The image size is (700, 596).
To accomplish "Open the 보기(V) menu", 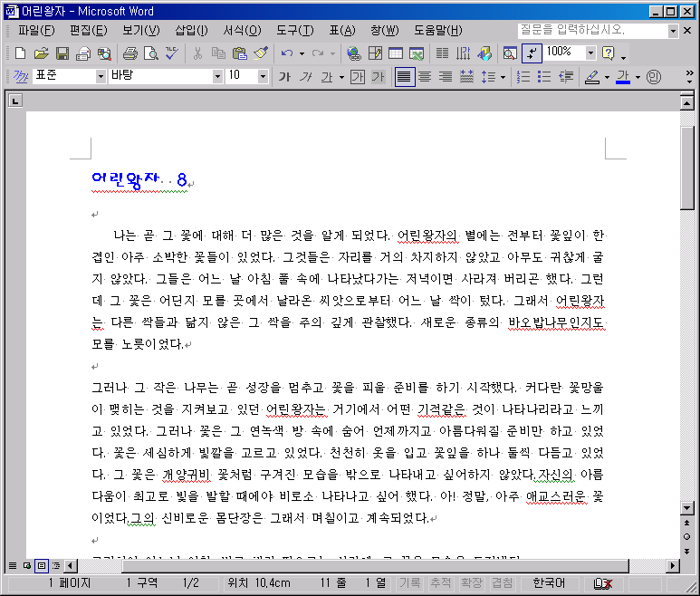I will tap(141, 31).
